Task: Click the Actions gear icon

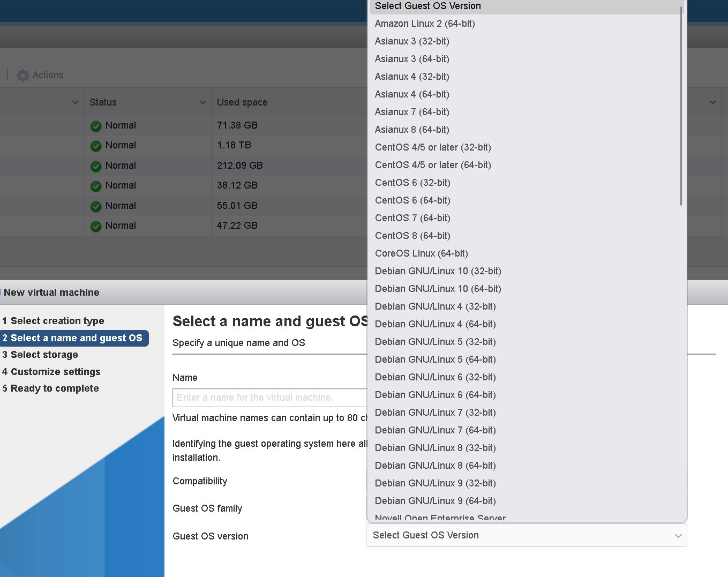Action: click(x=23, y=76)
